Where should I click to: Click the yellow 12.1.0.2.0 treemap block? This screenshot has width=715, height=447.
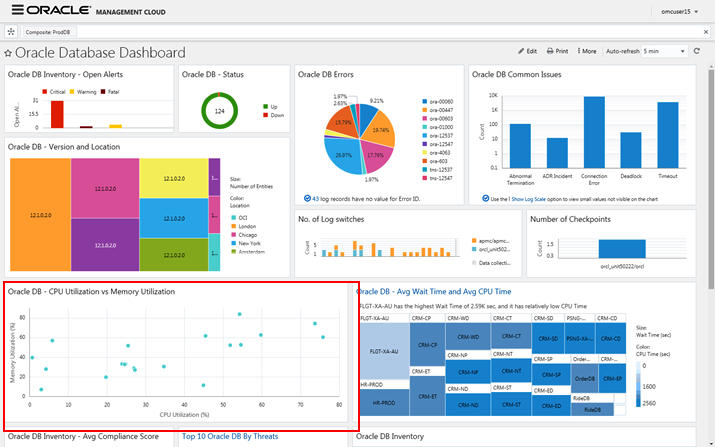(174, 178)
